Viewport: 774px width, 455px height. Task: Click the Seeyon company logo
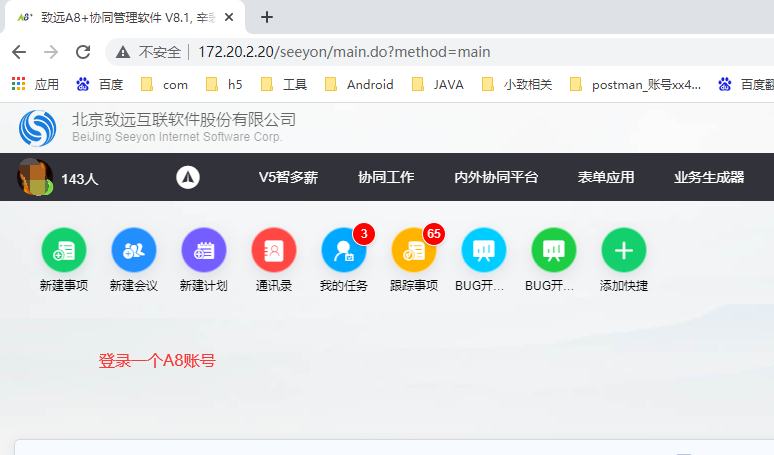38,128
